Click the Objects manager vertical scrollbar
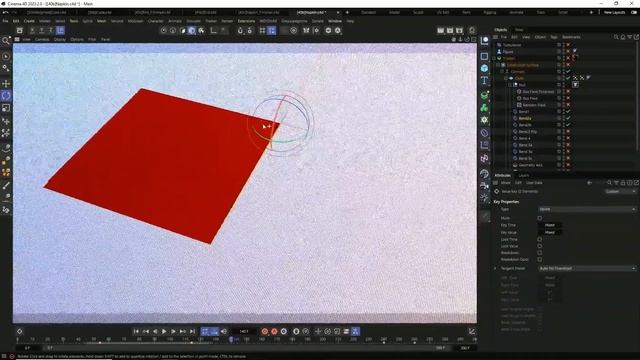 coord(638,96)
